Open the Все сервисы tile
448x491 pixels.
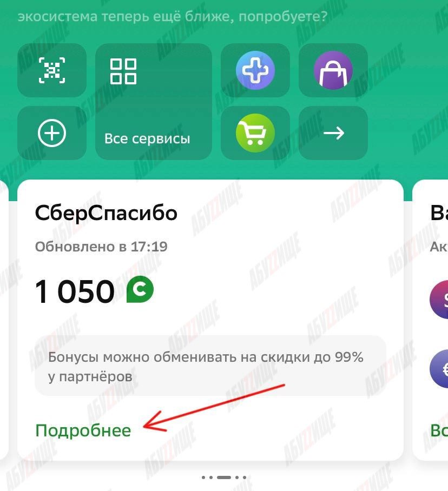(x=154, y=102)
